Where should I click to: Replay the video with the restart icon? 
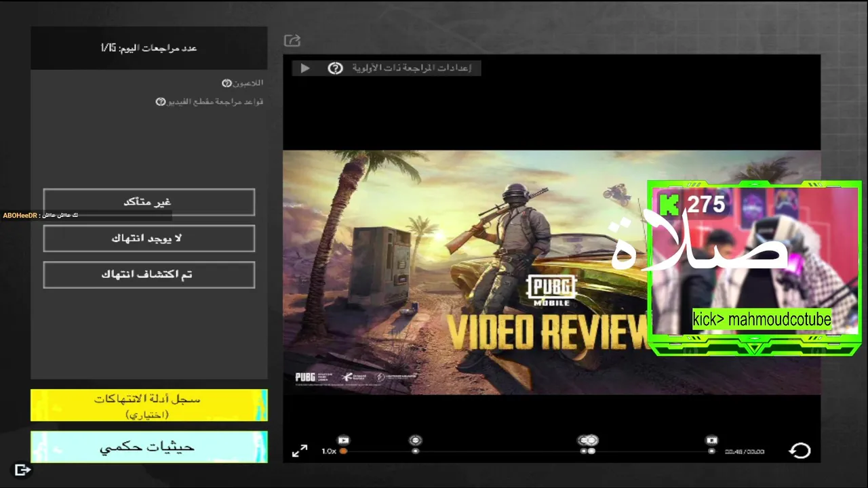click(800, 451)
